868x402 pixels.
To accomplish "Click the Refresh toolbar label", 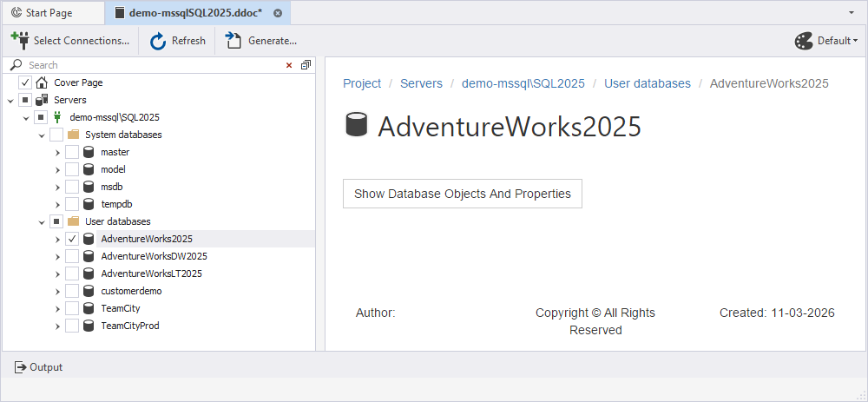I will coord(188,41).
